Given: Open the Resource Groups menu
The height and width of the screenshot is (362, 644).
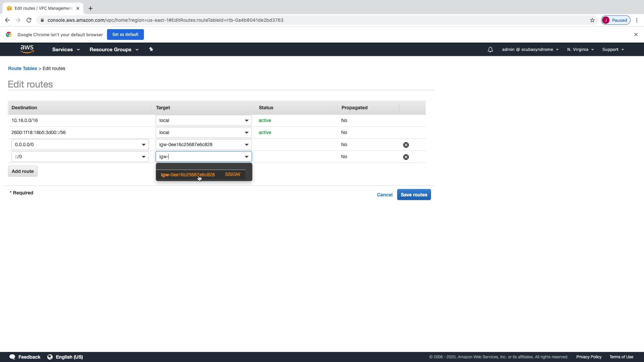Looking at the screenshot, I should click(114, 50).
